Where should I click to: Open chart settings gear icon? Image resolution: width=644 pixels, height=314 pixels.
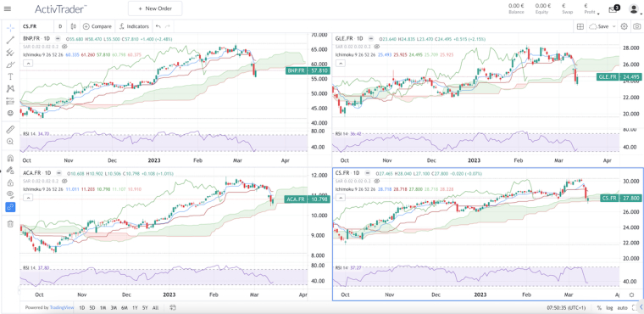tap(624, 26)
